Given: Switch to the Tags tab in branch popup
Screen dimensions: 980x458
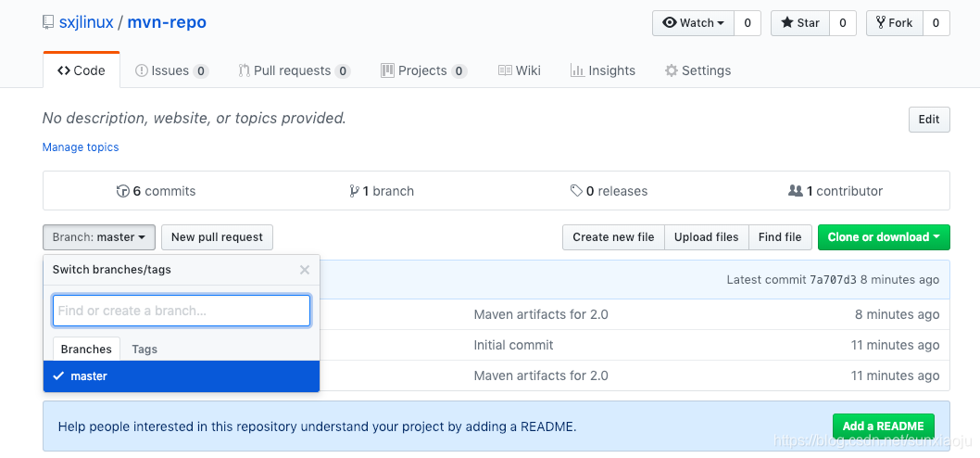Looking at the screenshot, I should (144, 350).
